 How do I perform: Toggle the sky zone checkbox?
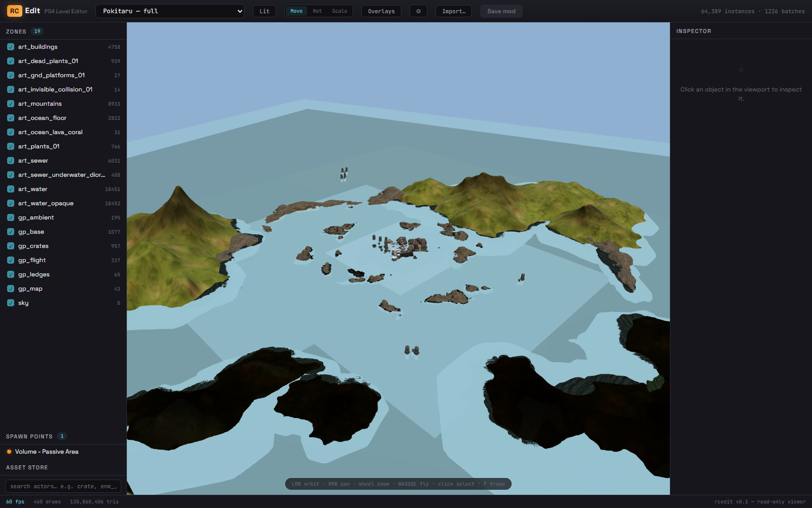(11, 303)
